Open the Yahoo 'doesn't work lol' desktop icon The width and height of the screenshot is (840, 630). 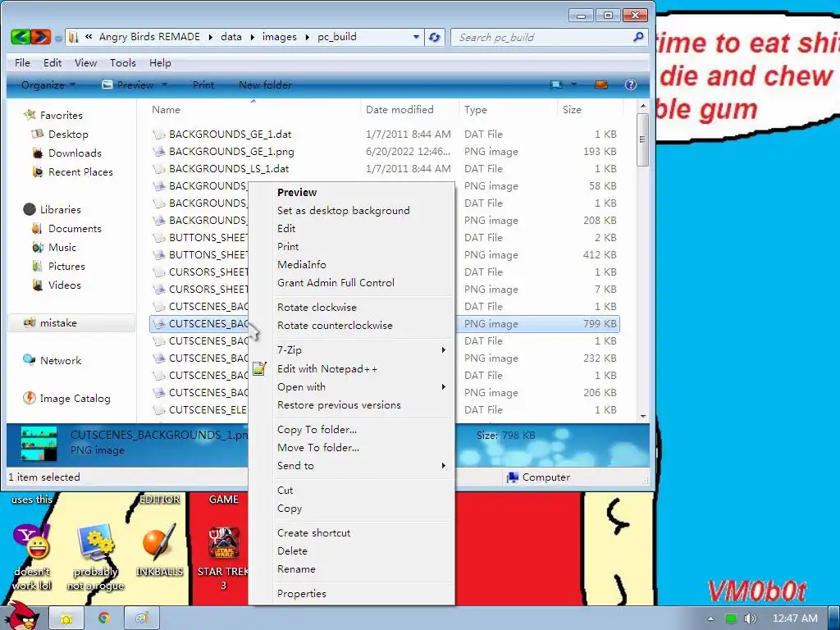click(x=31, y=557)
